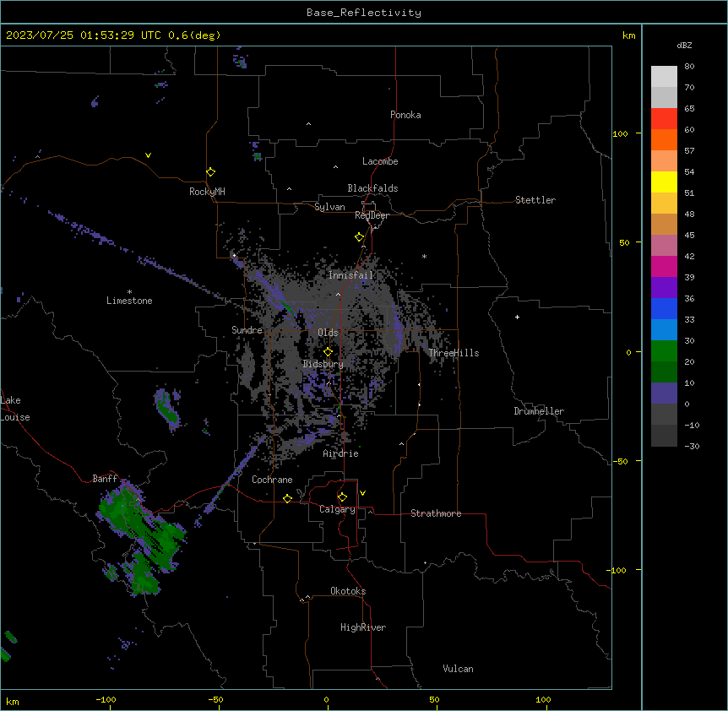Click the Cochrane label
Screen dimensions: 728x711
[272, 480]
